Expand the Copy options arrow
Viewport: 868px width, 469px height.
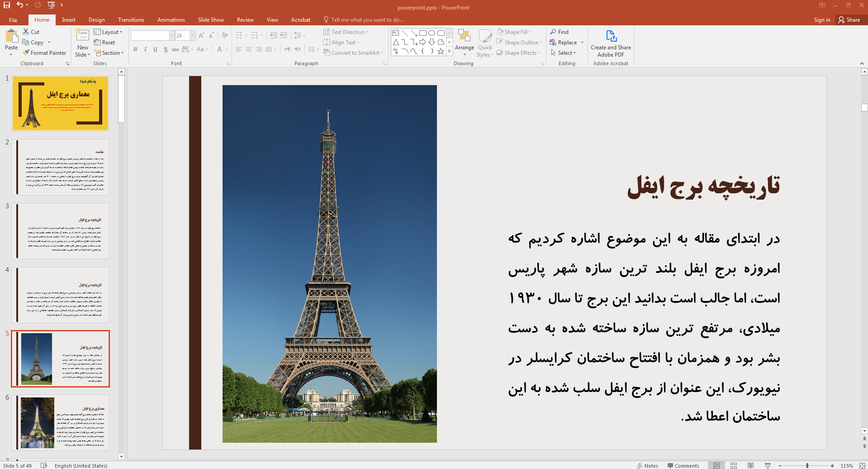pyautogui.click(x=49, y=43)
